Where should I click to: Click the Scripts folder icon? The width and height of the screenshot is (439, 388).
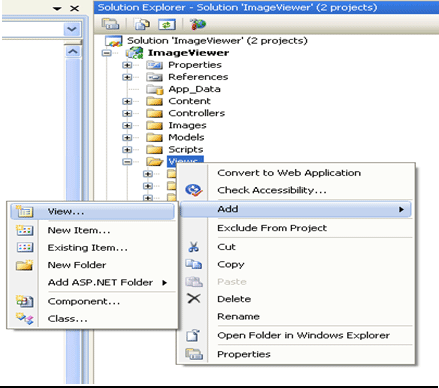pyautogui.click(x=154, y=150)
